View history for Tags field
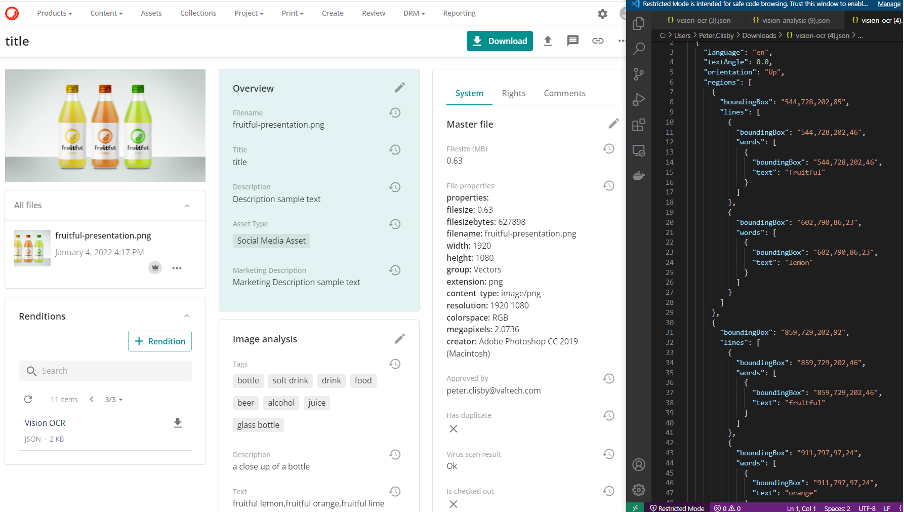904x512 pixels. click(395, 364)
